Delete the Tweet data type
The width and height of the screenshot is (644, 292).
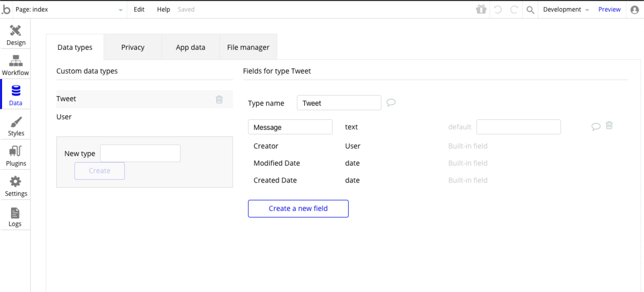coord(219,99)
